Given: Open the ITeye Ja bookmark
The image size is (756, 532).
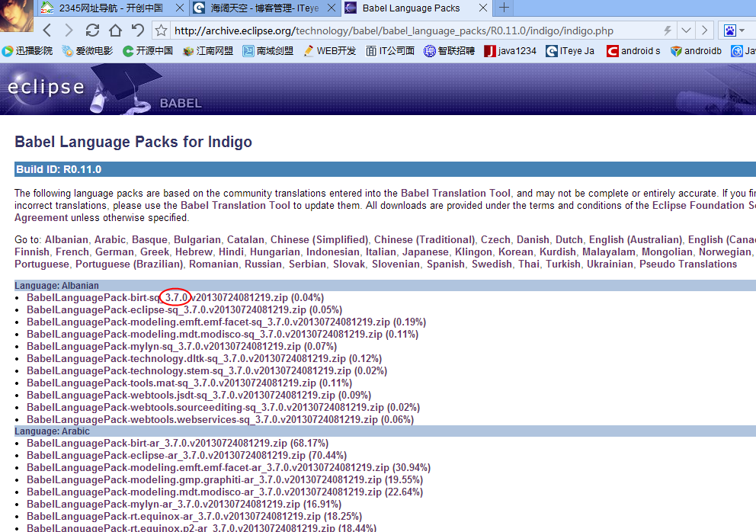Looking at the screenshot, I should 570,50.
